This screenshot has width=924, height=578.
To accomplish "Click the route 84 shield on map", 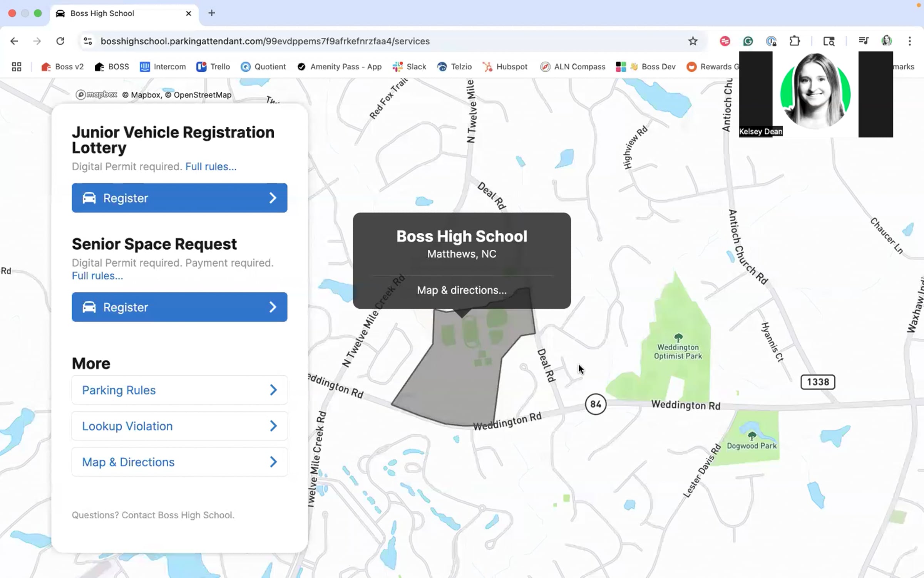I will [596, 404].
